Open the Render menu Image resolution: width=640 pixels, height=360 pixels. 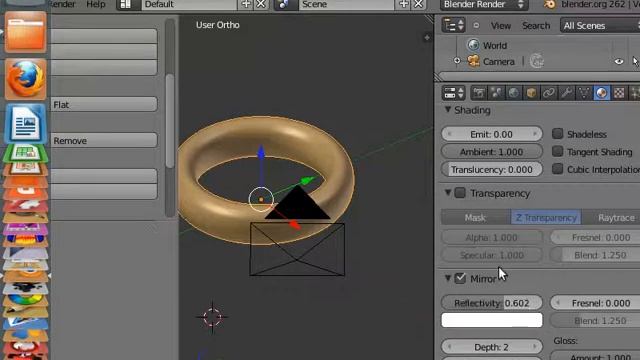point(62,4)
